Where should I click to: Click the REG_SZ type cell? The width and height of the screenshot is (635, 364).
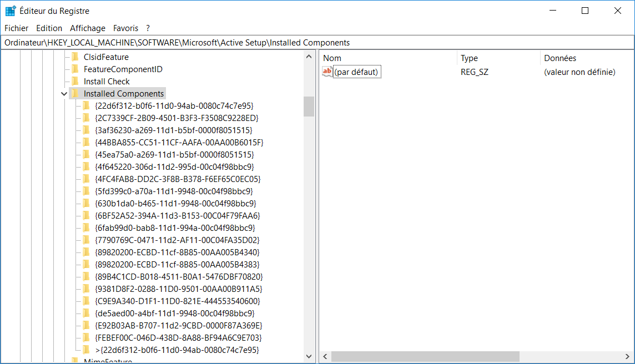pos(475,72)
